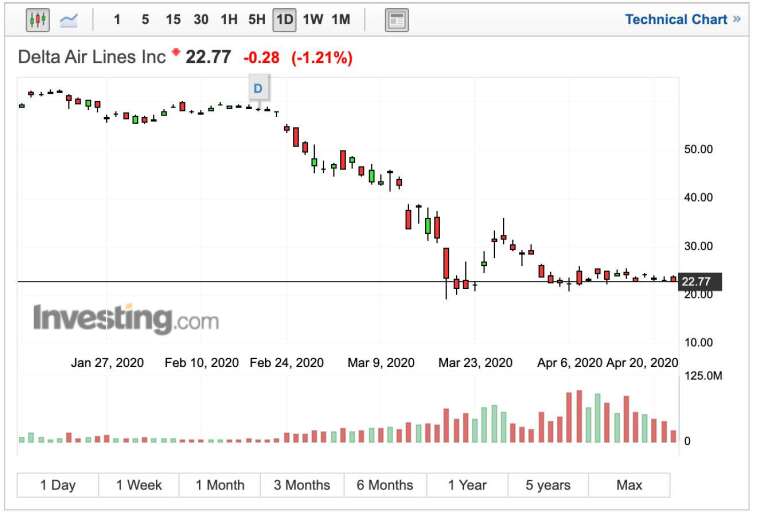Switch to the 1W weekly interval

click(313, 20)
